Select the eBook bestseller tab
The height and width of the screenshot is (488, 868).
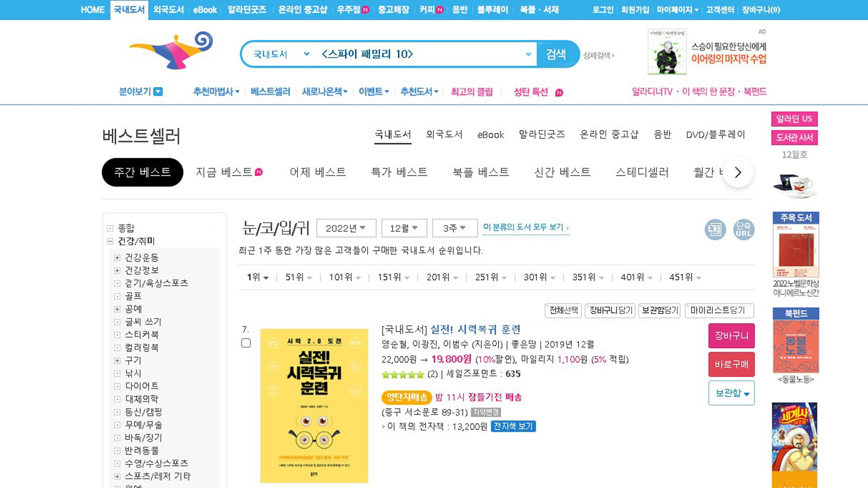pyautogui.click(x=491, y=135)
